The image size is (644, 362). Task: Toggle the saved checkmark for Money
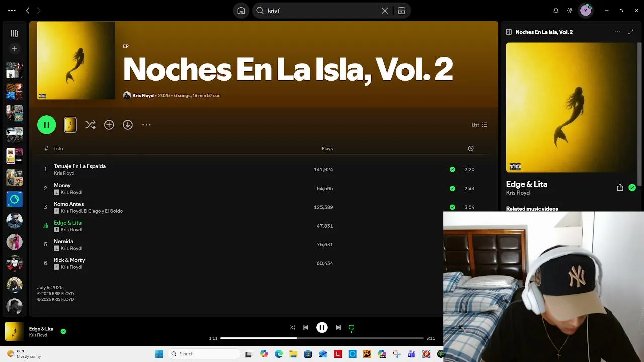(x=452, y=188)
